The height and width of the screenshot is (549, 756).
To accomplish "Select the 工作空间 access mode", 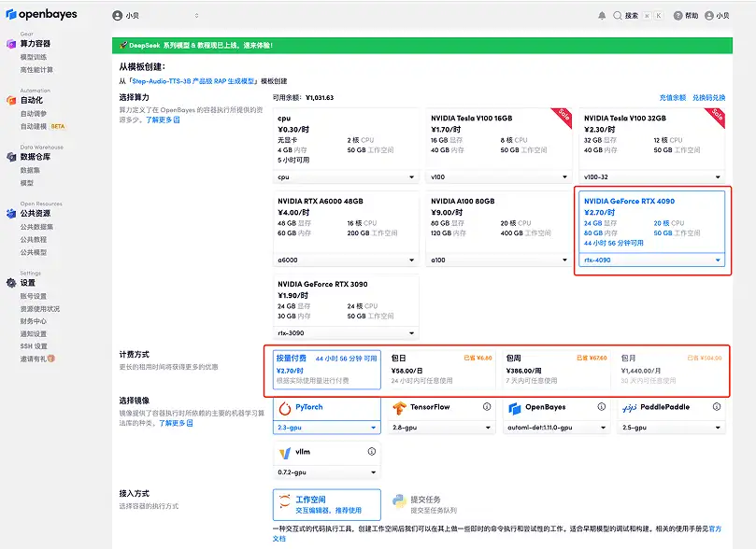I will coord(327,505).
